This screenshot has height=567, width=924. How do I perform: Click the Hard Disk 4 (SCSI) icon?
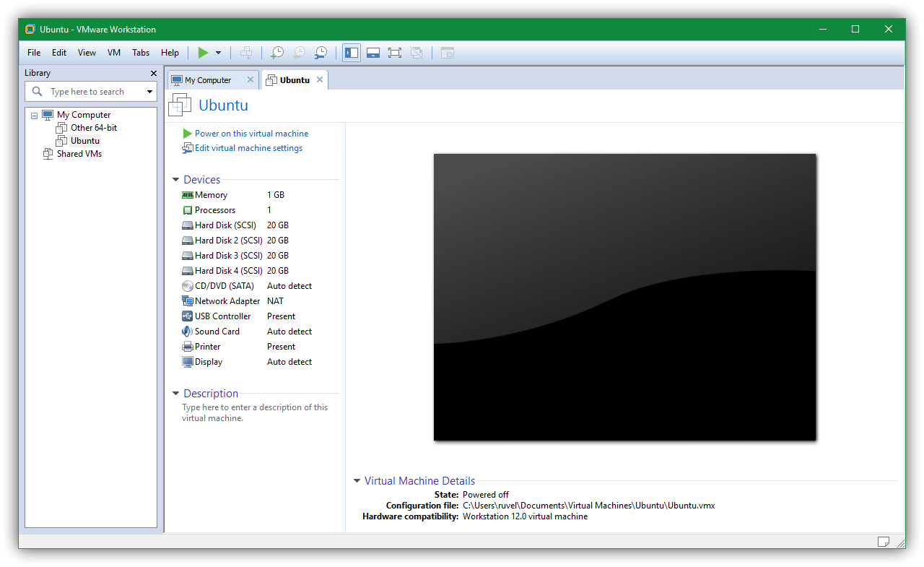point(188,271)
